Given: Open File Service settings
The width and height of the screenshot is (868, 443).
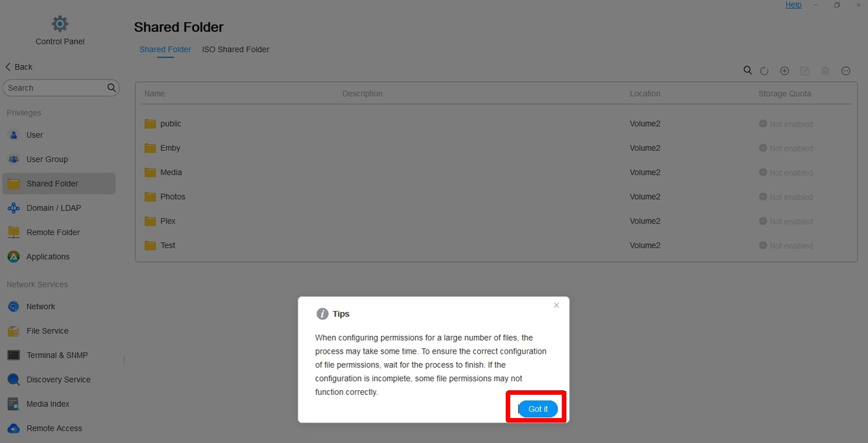Looking at the screenshot, I should [x=59, y=331].
